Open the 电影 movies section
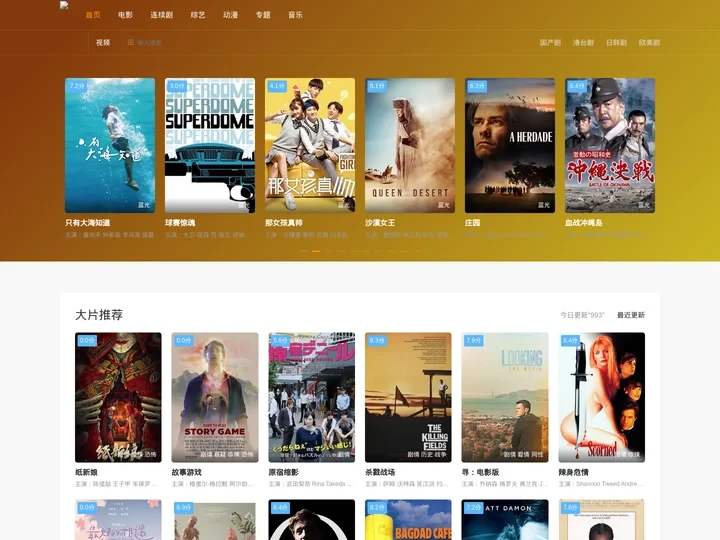720x540 pixels. coord(125,15)
